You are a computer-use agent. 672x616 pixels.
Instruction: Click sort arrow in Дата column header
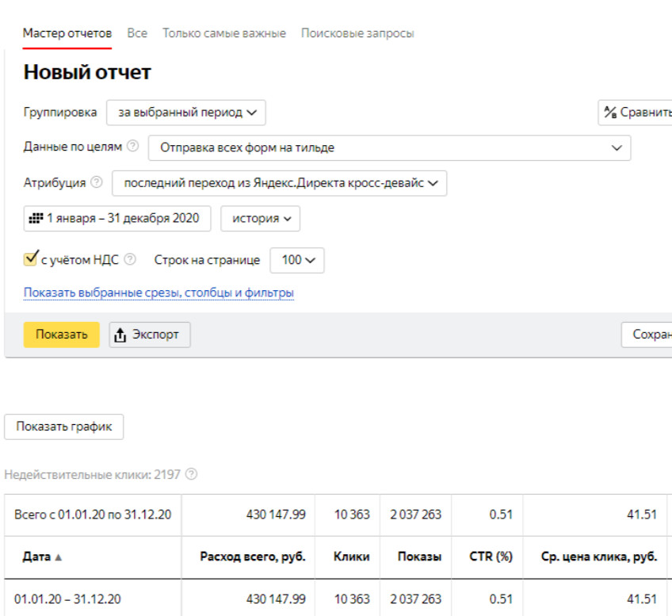point(58,557)
